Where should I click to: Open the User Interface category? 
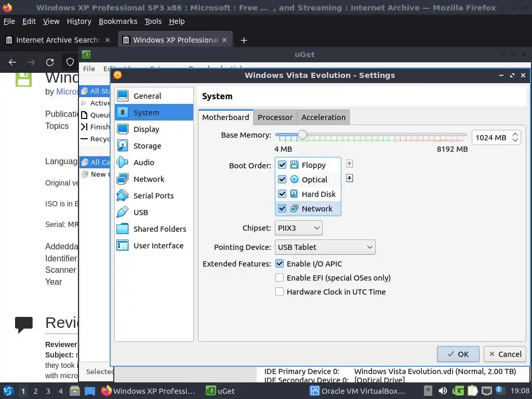coord(154,246)
